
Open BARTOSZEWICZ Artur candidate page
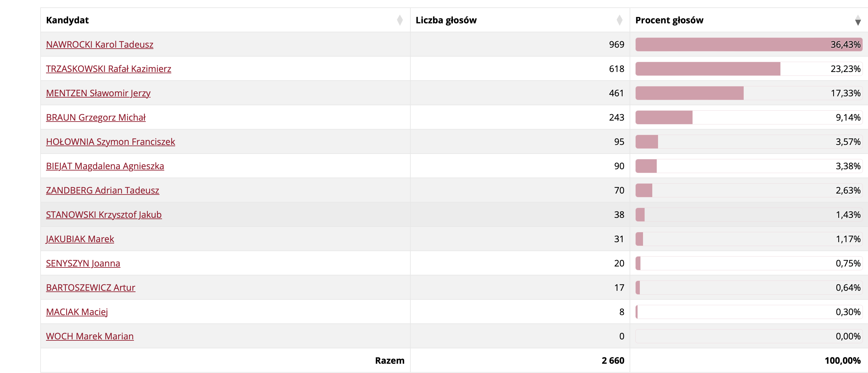point(91,287)
